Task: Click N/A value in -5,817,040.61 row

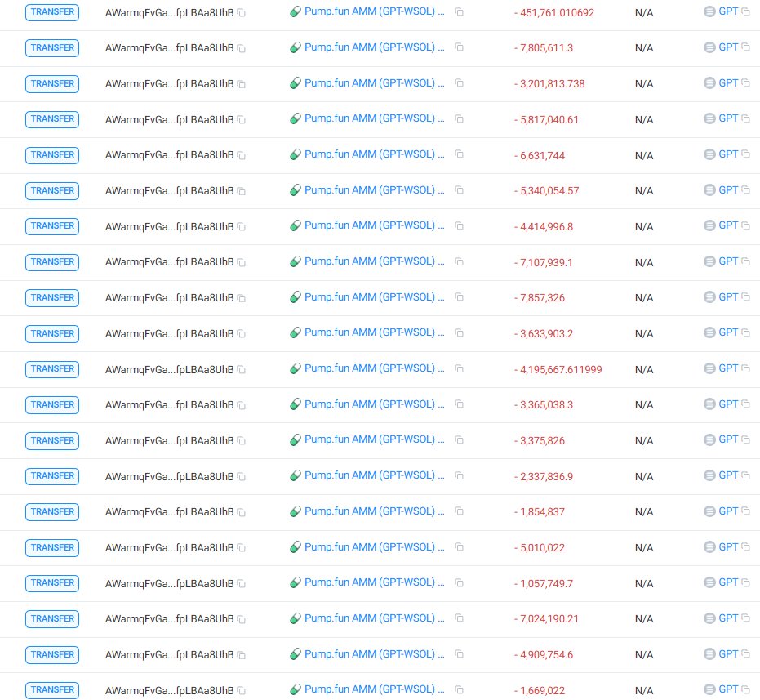Action: [643, 120]
